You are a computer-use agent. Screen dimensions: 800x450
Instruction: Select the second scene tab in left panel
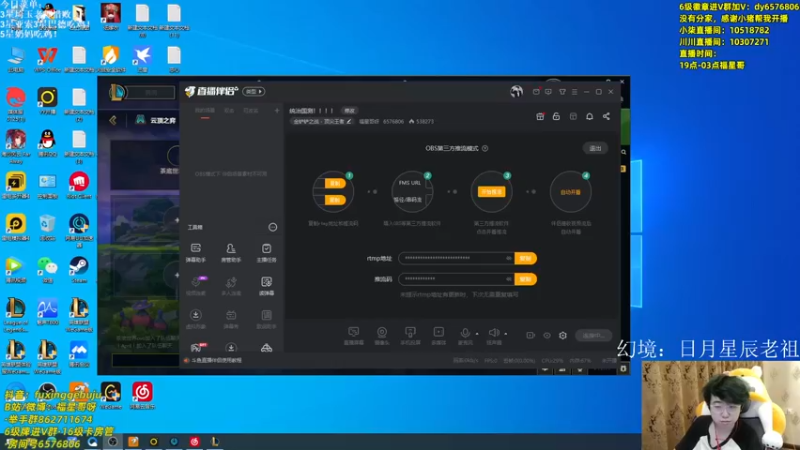(229, 111)
